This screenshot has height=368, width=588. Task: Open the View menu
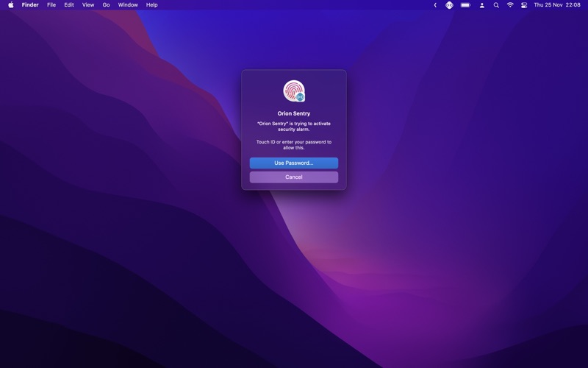click(x=88, y=5)
